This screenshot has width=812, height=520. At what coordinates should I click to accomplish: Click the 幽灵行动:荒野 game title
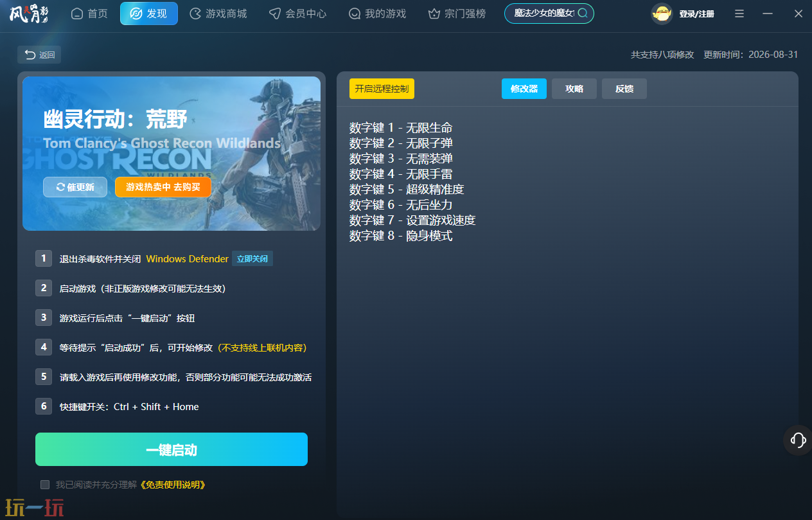click(116, 119)
